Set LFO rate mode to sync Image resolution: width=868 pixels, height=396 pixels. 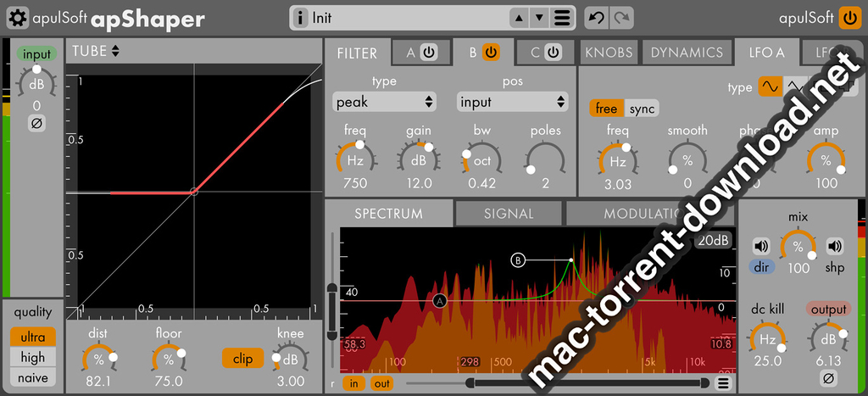click(643, 109)
